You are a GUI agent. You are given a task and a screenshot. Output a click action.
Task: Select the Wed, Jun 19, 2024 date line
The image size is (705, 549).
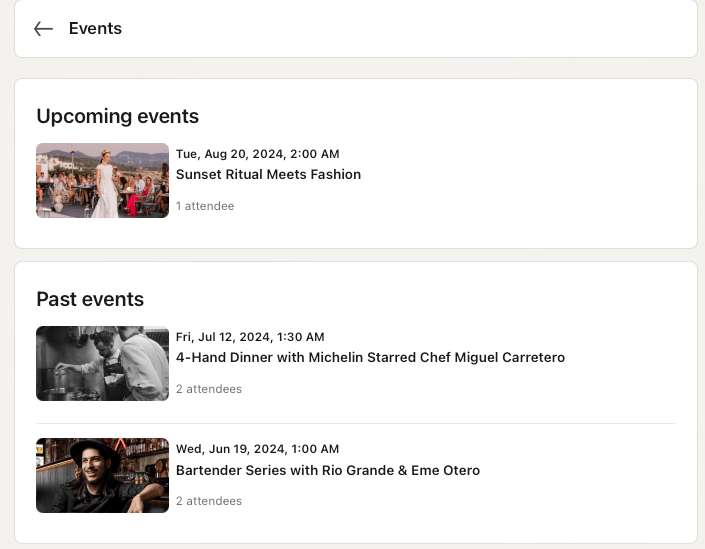point(258,449)
